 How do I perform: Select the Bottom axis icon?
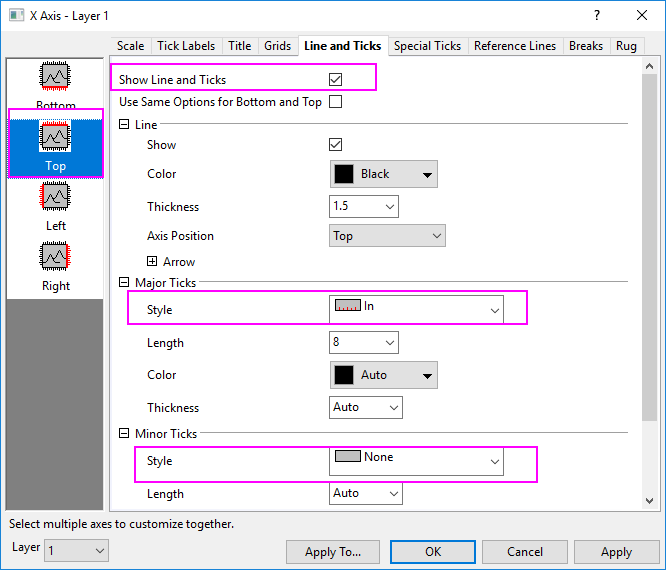55,77
